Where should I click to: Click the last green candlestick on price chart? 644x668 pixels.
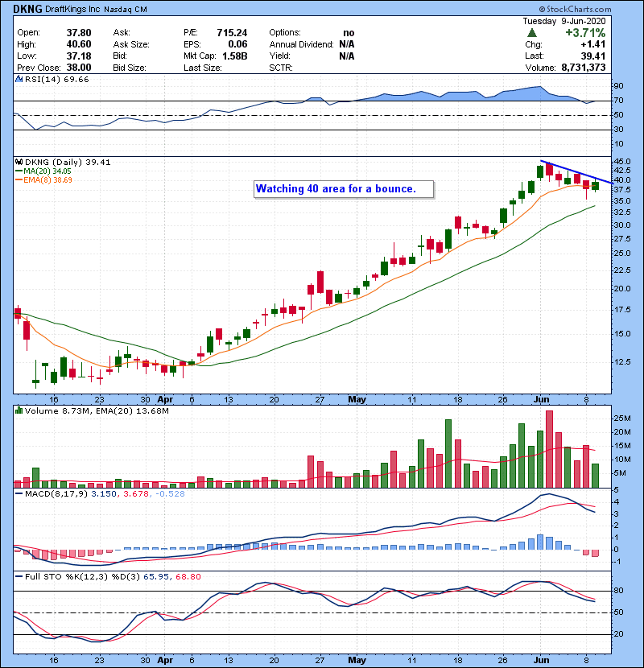596,186
